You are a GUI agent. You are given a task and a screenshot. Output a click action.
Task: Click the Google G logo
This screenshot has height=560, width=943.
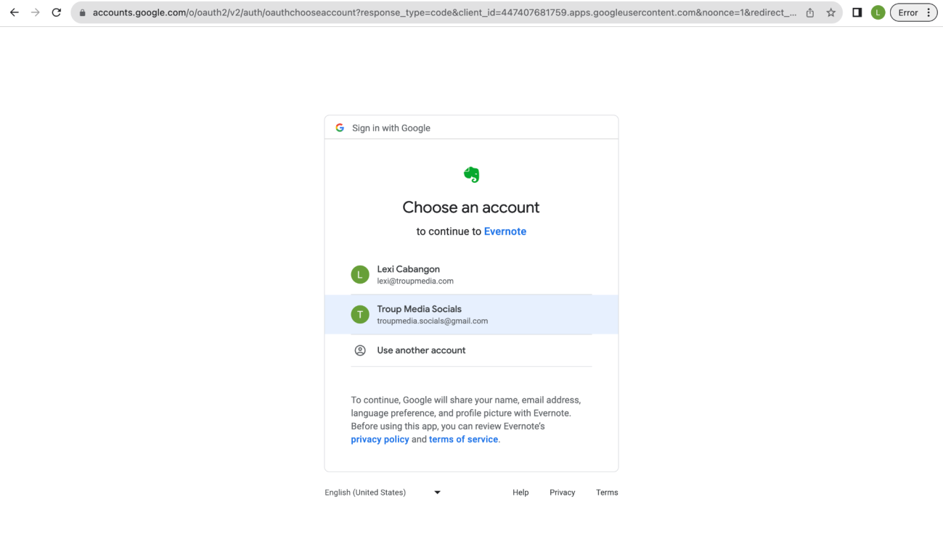pos(340,128)
